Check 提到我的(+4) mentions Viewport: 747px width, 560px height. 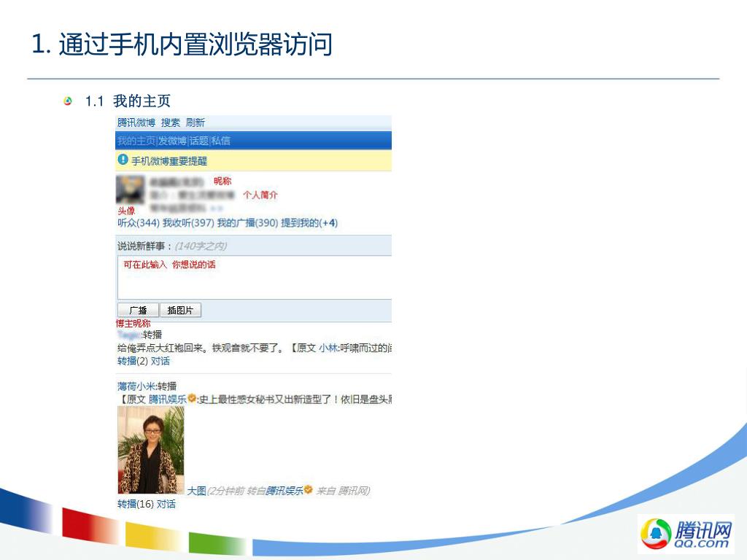coord(309,223)
